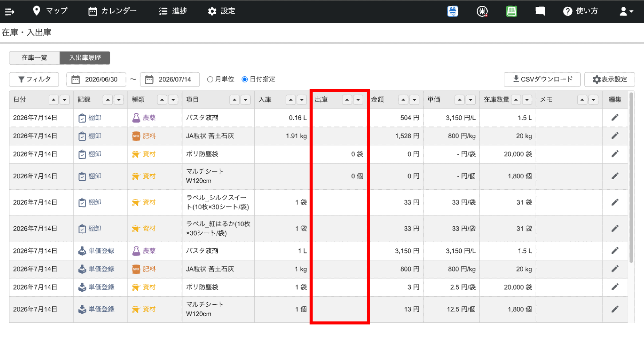The image size is (644, 362).
Task: Sort 記録 column descending
Action: [x=119, y=100]
